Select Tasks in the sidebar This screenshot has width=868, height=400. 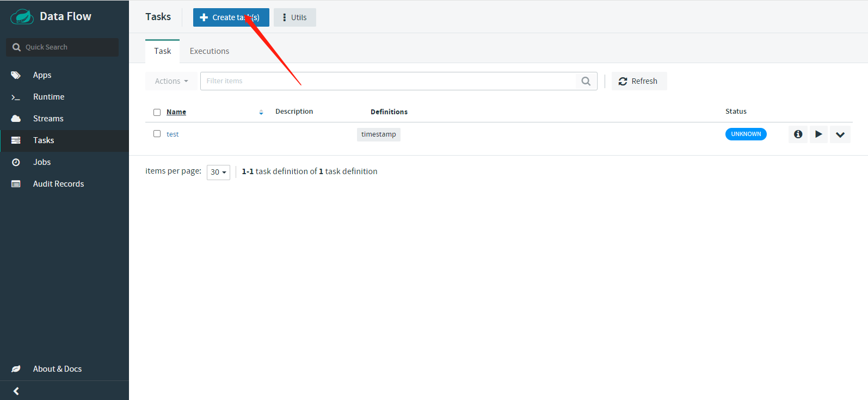64,140
